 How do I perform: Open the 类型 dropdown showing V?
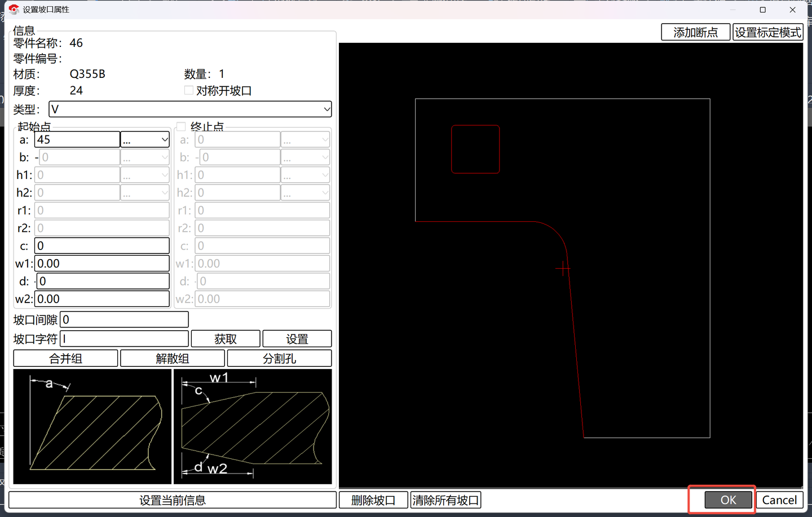(191, 109)
